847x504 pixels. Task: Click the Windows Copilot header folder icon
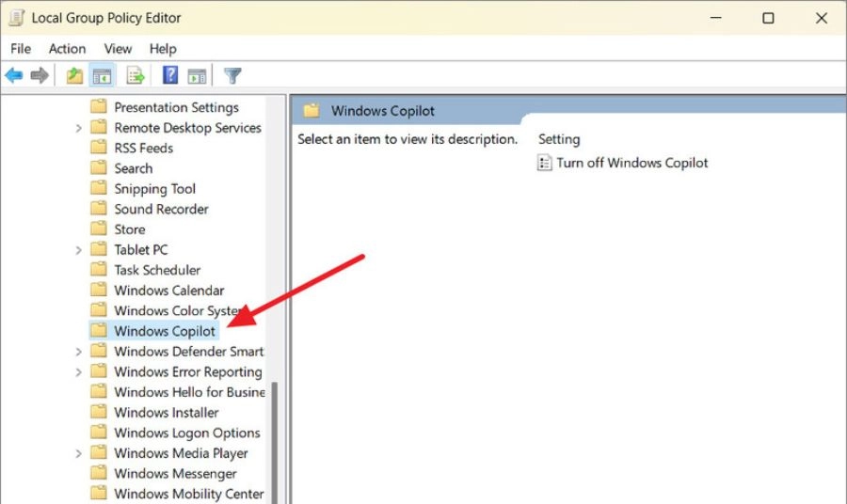point(312,111)
